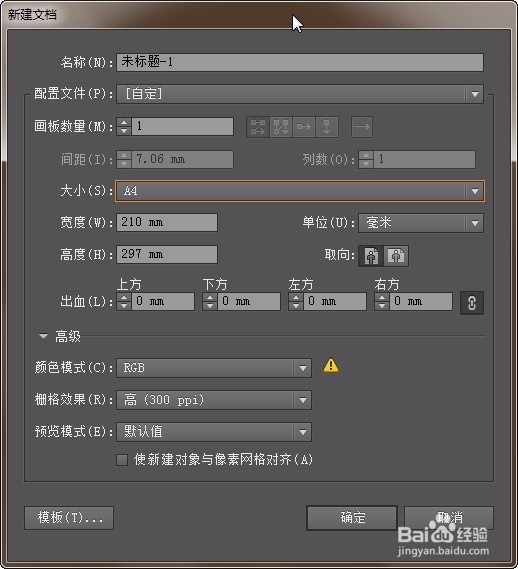Enable align new objects to pixel grid
Viewport: 518px width, 569px height.
(x=122, y=460)
